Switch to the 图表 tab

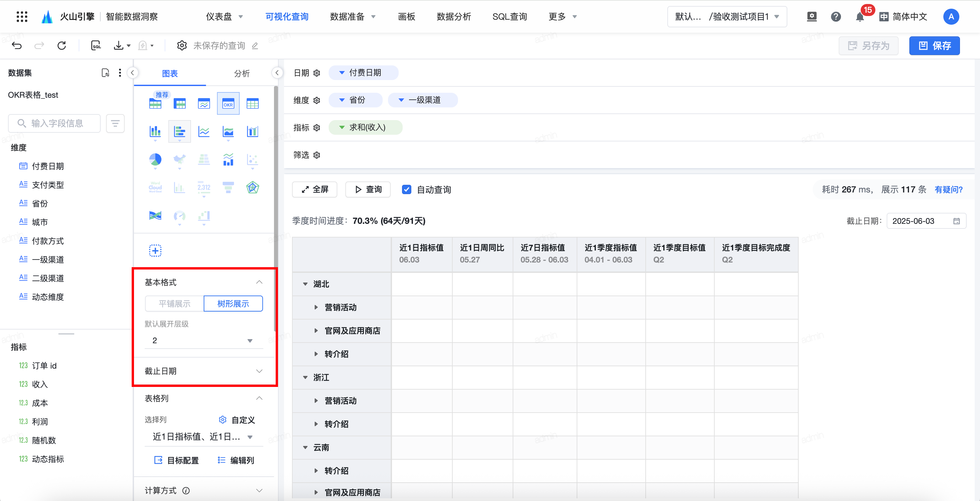pyautogui.click(x=170, y=73)
